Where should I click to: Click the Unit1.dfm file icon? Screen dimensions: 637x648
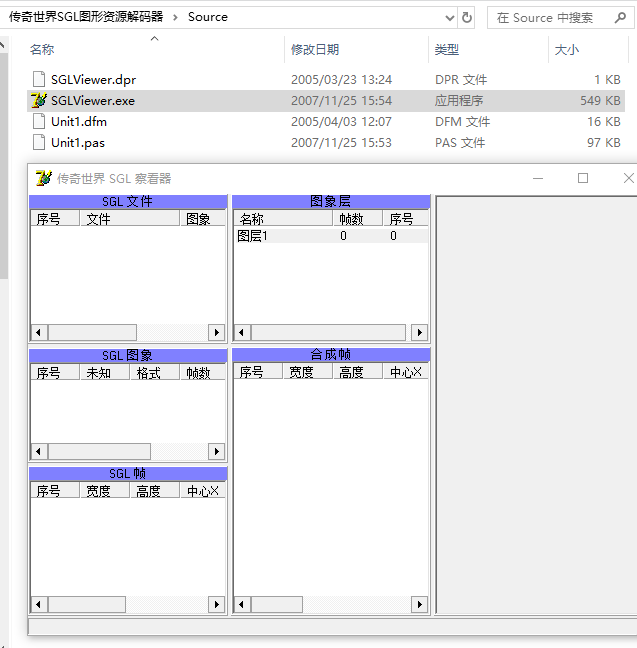point(39,121)
